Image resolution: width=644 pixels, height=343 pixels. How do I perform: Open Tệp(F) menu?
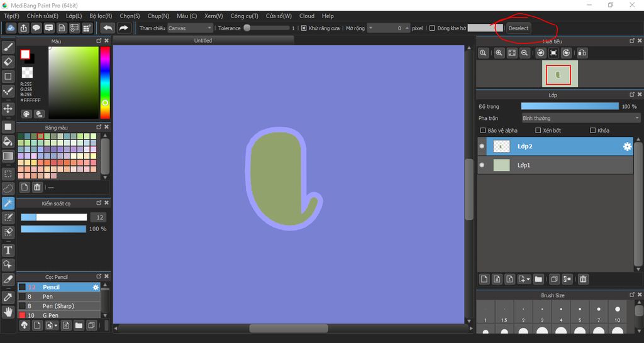tap(11, 16)
